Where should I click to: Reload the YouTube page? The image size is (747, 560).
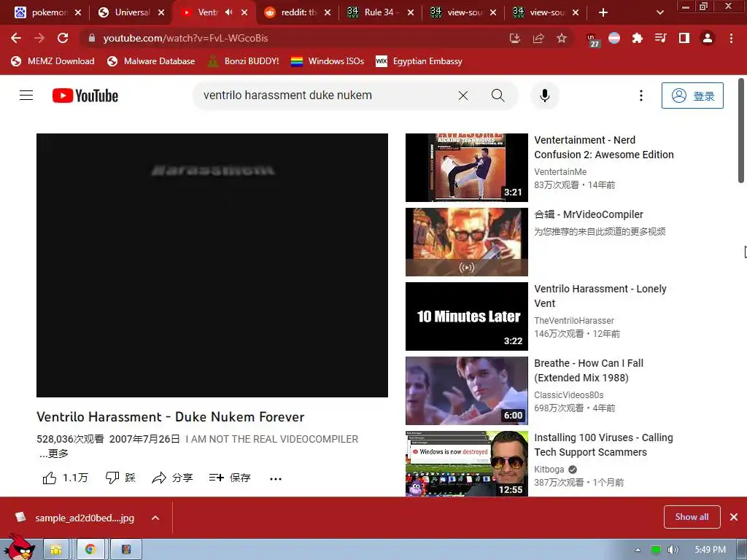click(63, 38)
